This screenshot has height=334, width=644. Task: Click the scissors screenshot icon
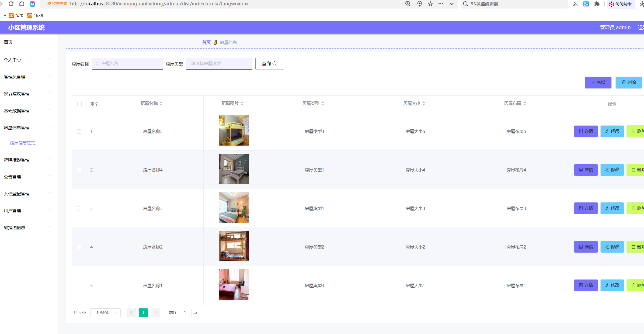575,4
